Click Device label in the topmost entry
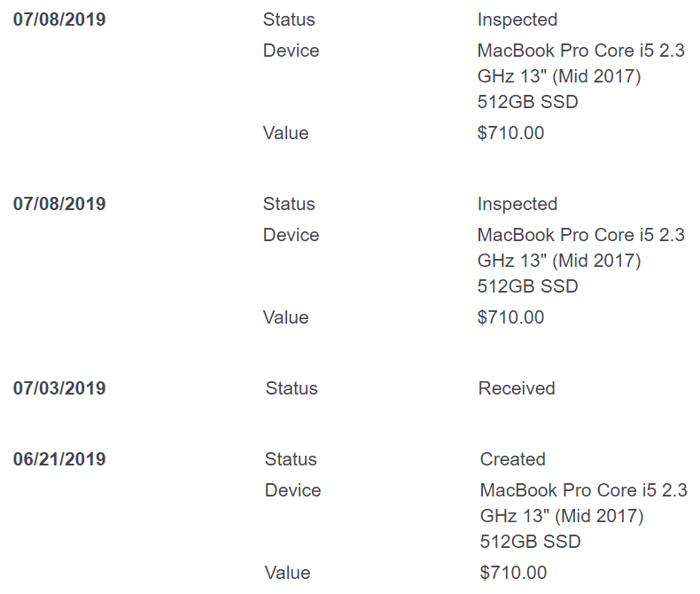Viewport: 700px width, 594px height. [x=291, y=51]
